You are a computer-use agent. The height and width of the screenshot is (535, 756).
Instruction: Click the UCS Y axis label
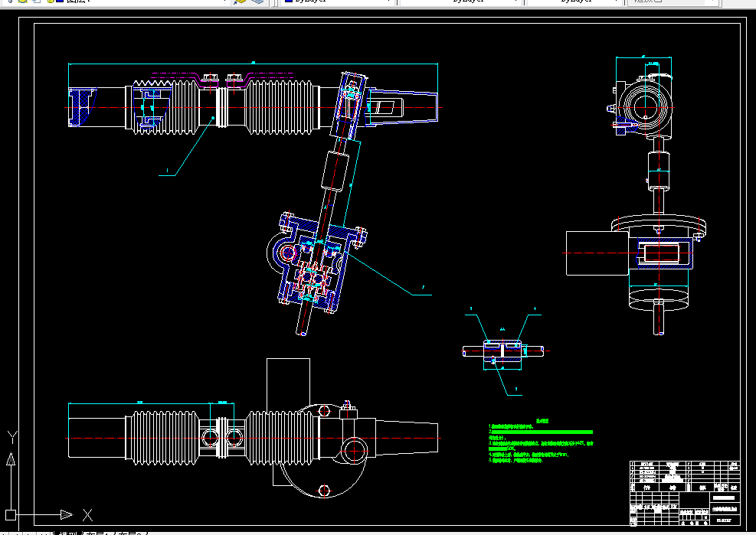coord(12,437)
